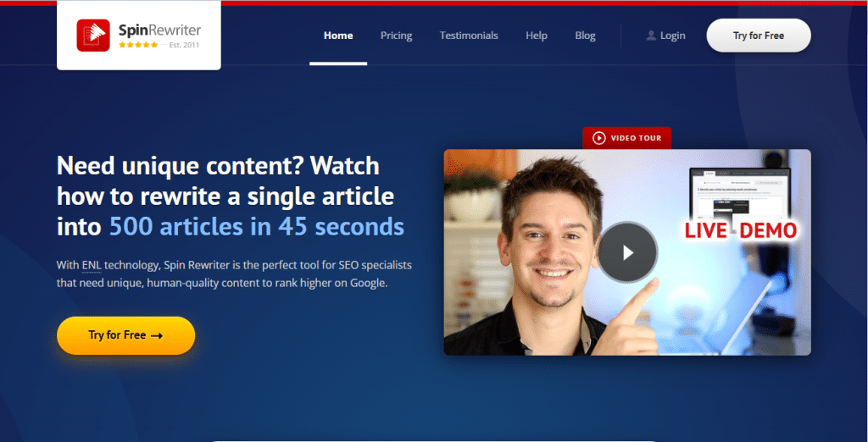
Task: Click the arrow icon on the yellow button
Action: (x=157, y=335)
